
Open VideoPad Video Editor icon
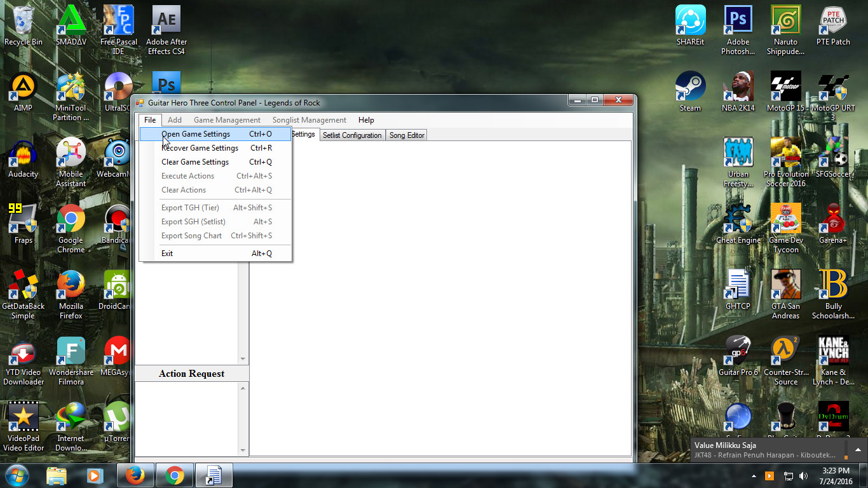(x=24, y=427)
